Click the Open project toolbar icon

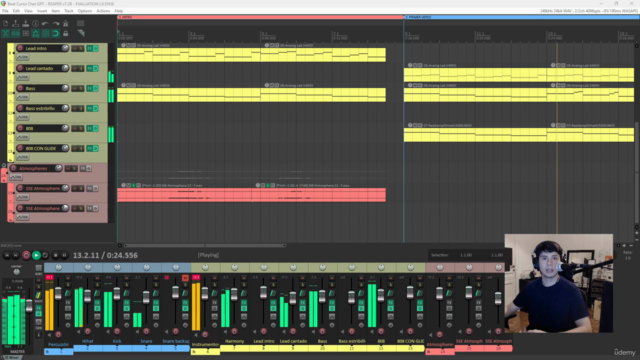(x=16, y=24)
